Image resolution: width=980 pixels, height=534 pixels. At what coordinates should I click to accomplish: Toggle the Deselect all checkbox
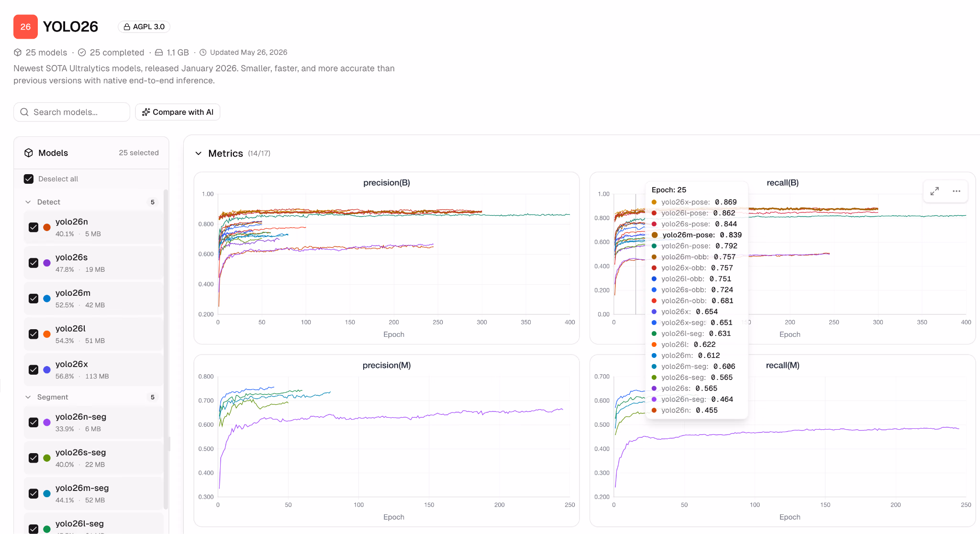[x=29, y=179]
